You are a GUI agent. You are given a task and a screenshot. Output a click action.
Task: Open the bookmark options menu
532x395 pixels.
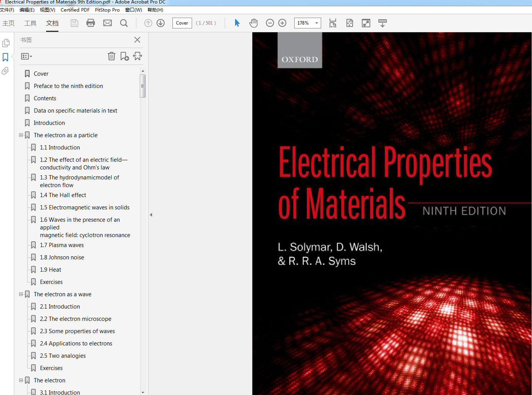click(27, 56)
